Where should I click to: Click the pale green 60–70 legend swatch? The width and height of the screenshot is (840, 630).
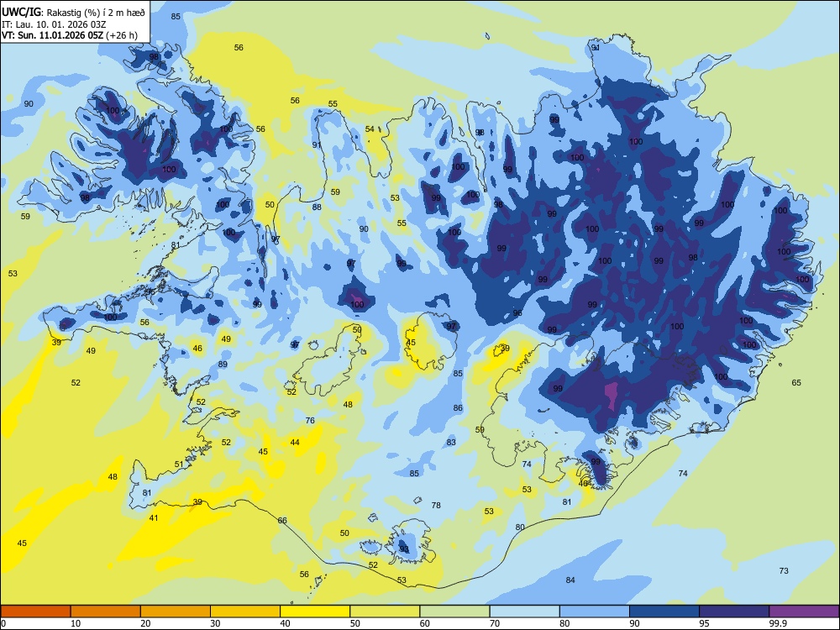pos(454,612)
